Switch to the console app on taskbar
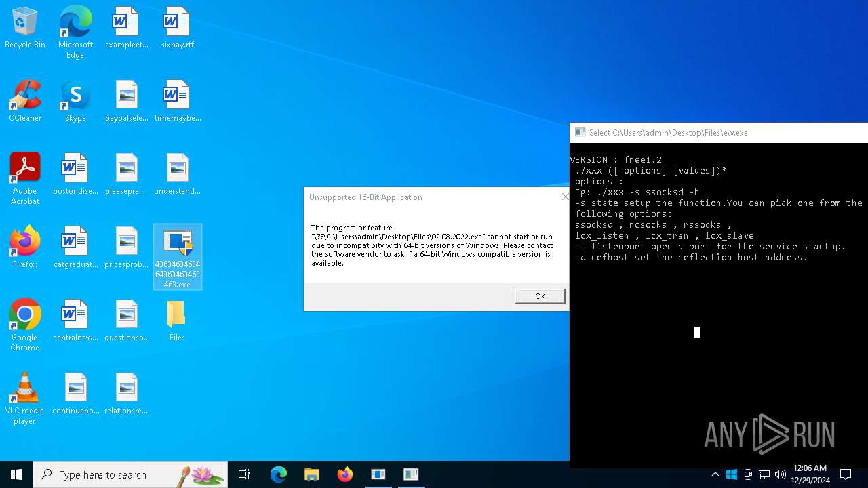This screenshot has width=868, height=488. pyautogui.click(x=411, y=474)
